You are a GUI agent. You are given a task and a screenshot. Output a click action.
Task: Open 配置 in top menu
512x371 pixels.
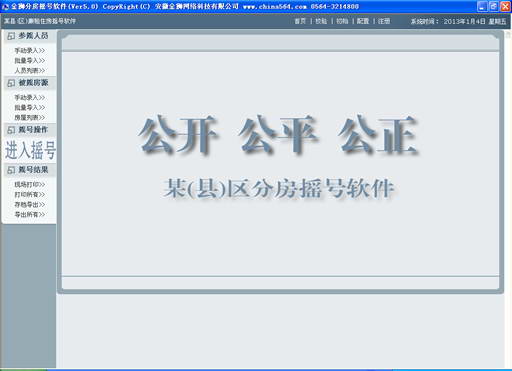(363, 21)
